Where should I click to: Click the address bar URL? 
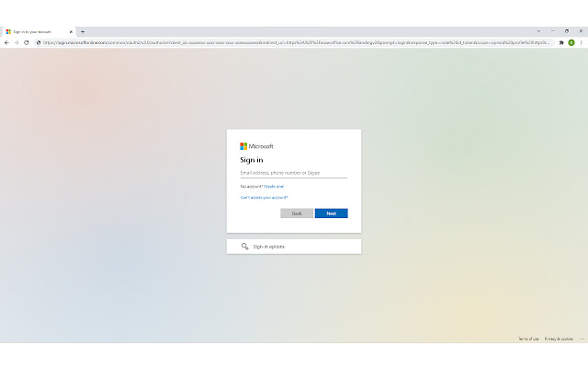coord(296,43)
